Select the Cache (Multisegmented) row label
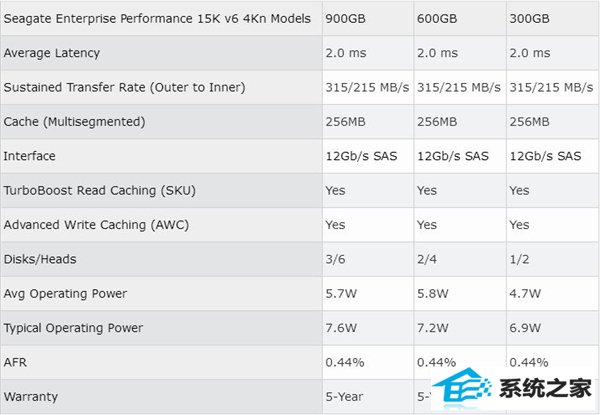 tap(74, 122)
